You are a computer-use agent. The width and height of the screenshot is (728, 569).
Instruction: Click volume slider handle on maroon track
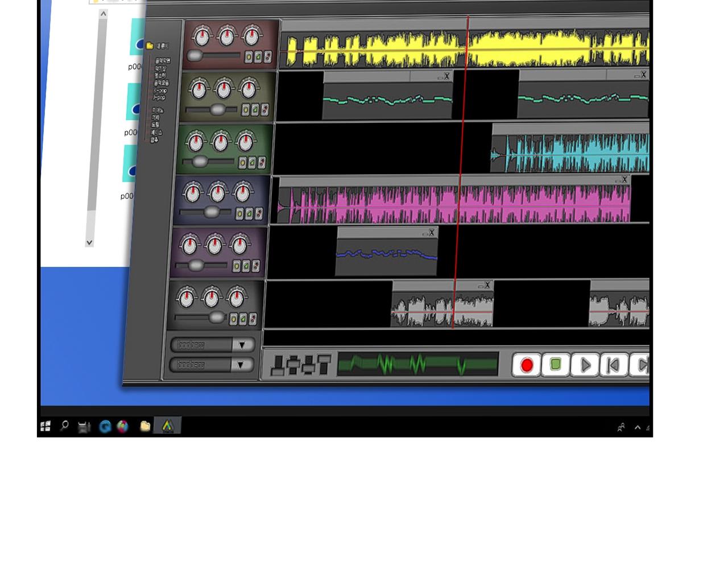[195, 56]
